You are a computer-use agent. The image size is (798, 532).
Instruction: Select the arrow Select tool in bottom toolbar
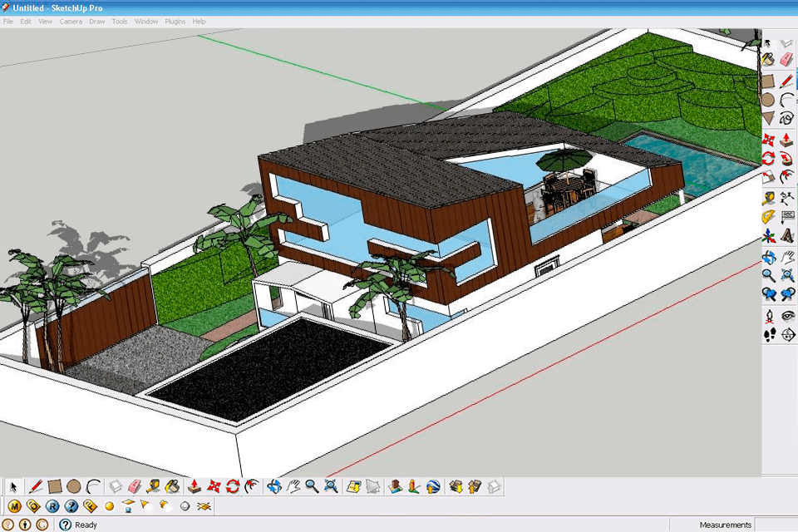tap(13, 486)
